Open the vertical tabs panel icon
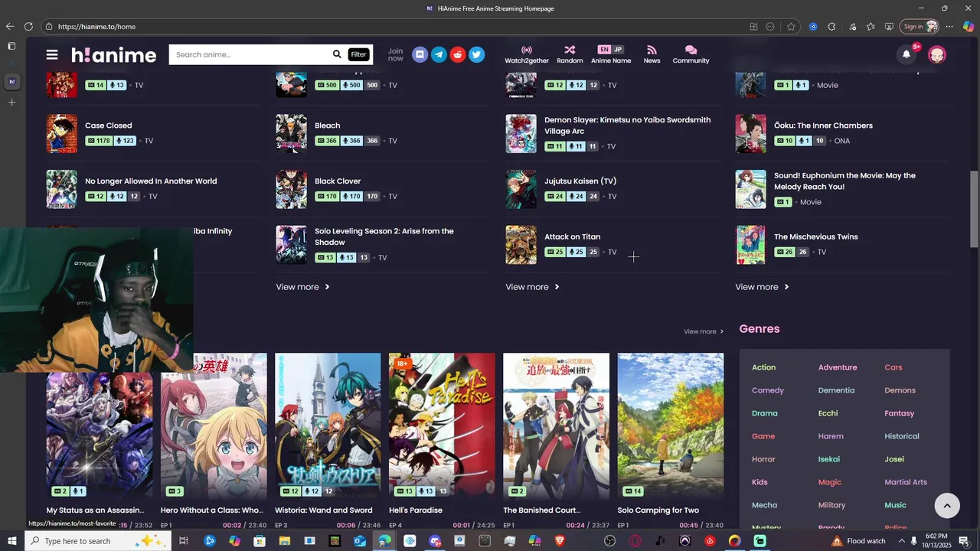 (11, 46)
